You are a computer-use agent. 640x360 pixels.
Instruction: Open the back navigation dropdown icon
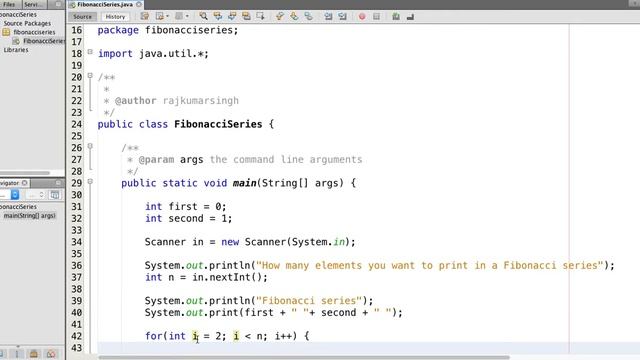click(x=162, y=16)
